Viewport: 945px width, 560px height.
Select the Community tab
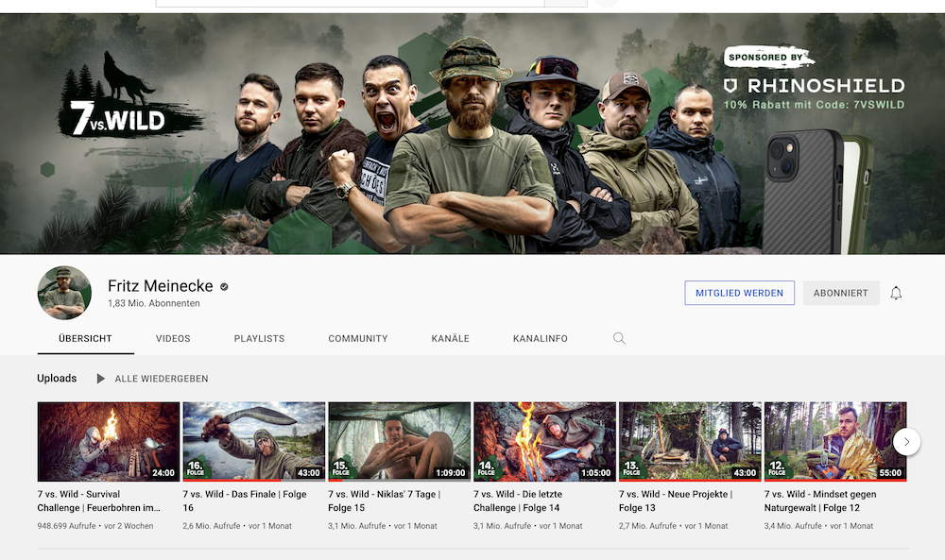point(358,338)
